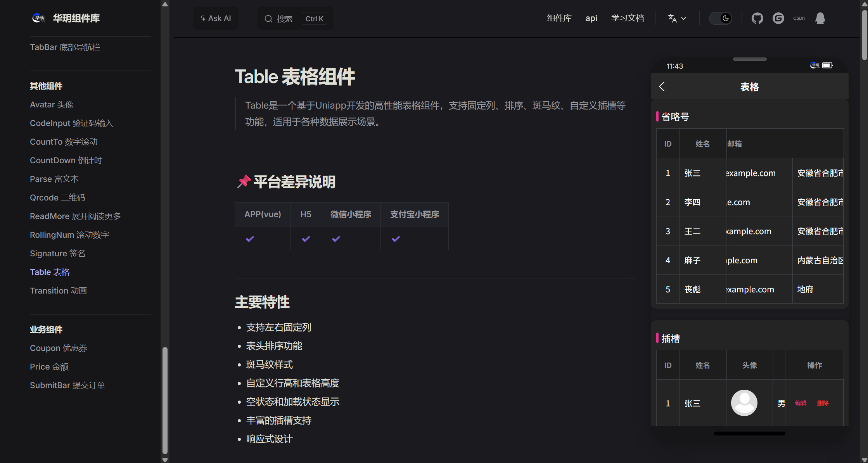
Task: Open the 学习文档 menu item
Action: coord(627,18)
